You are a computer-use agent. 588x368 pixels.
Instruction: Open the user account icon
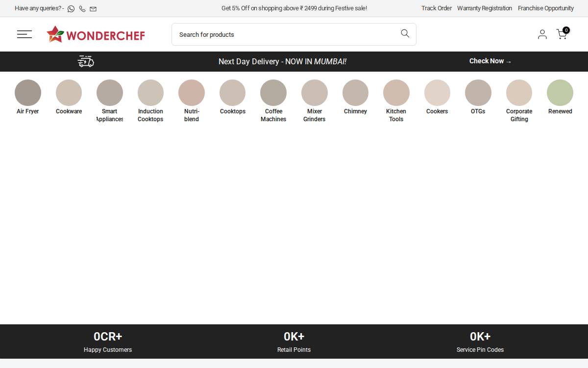[542, 34]
